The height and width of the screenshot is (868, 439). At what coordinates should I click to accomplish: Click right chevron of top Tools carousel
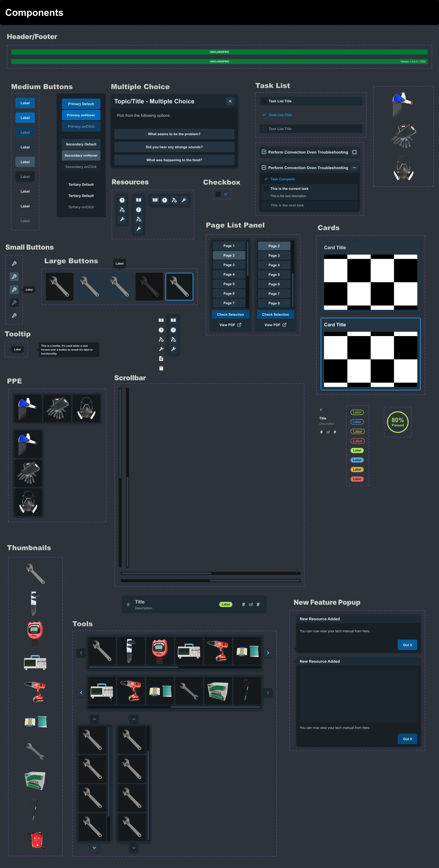coord(268,653)
